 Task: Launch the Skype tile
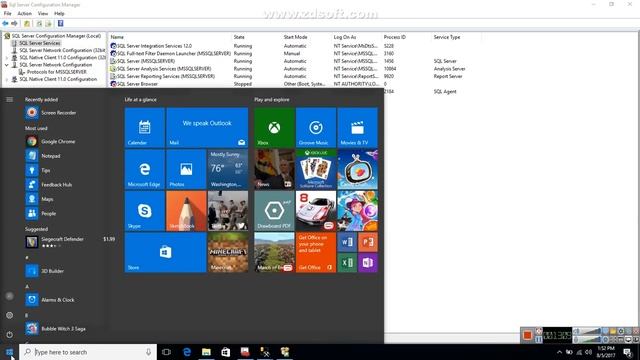144,211
